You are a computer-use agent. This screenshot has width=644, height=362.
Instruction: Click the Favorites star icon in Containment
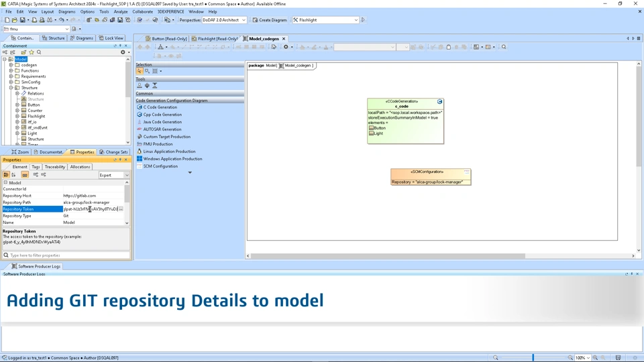coord(32,52)
